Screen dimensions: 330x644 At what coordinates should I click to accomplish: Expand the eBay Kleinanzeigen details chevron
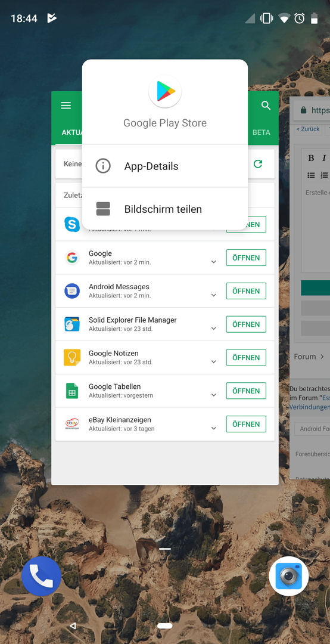coord(213,428)
